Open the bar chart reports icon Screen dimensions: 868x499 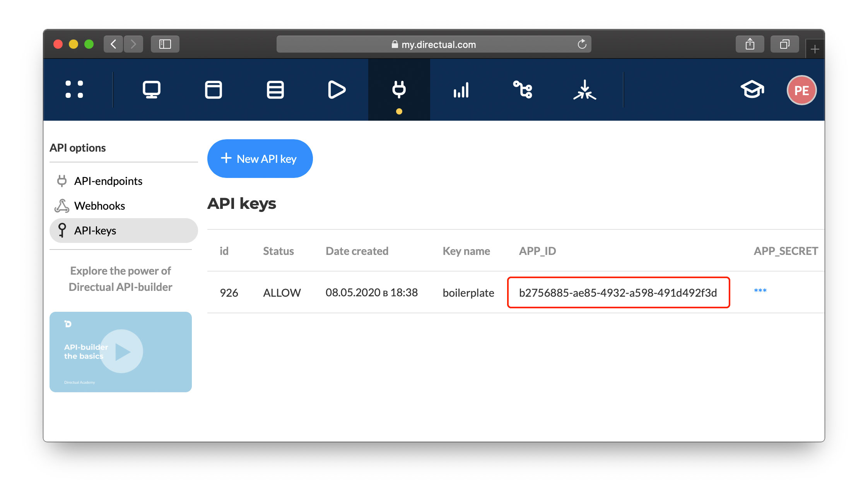click(461, 90)
